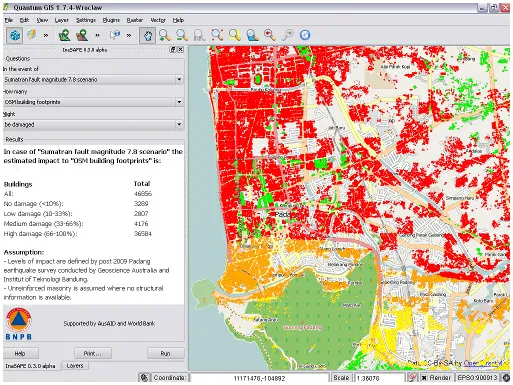513x385 pixels.
Task: Expand the first toolbar overflow chevron
Action: coord(46,35)
